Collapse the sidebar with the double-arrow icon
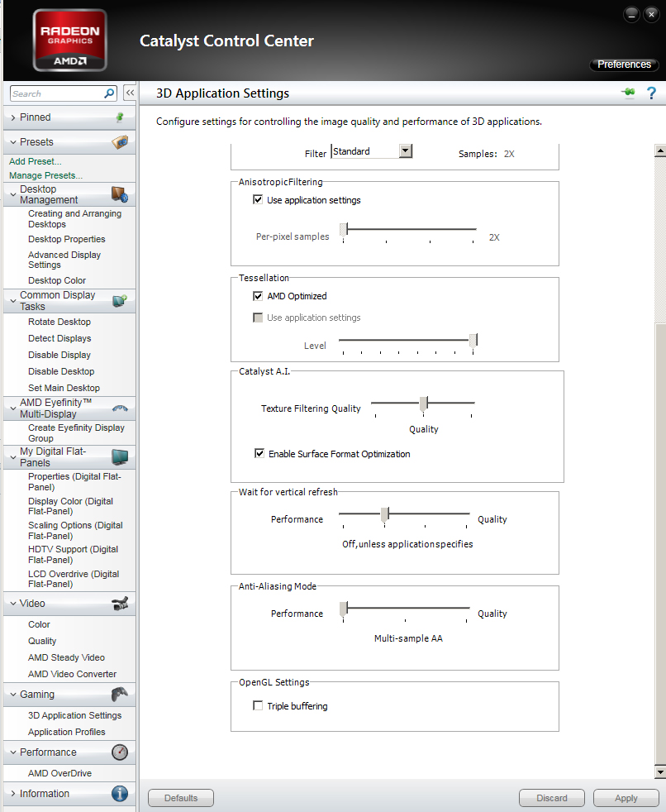666x812 pixels. pyautogui.click(x=130, y=93)
